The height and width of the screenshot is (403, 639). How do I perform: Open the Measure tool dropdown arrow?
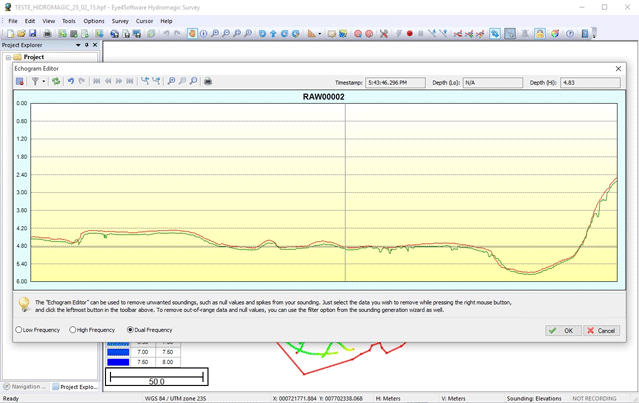click(320, 34)
